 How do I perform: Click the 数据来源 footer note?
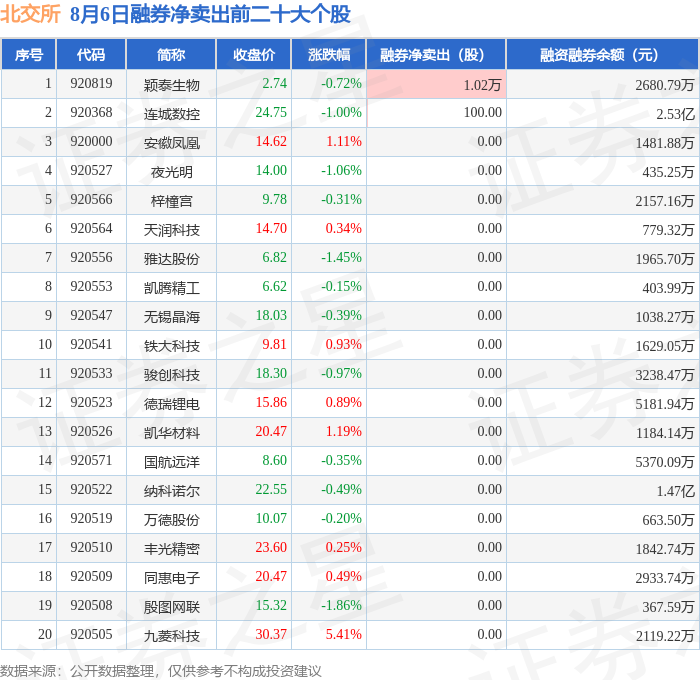(x=161, y=671)
